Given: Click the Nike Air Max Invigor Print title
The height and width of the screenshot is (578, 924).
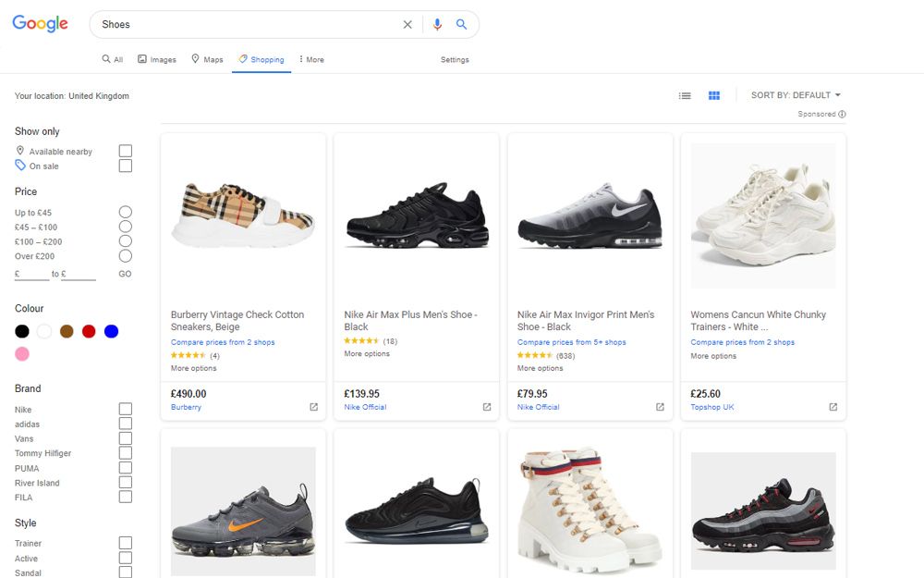Looking at the screenshot, I should point(586,321).
